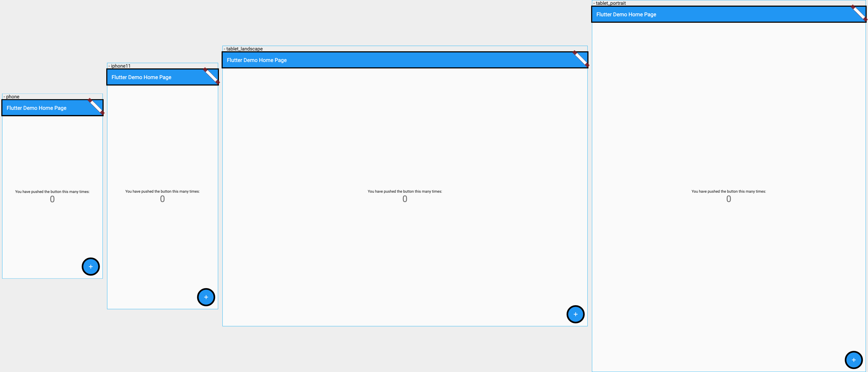Click the tablet_landscape app bar title
The image size is (868, 372).
click(256, 60)
